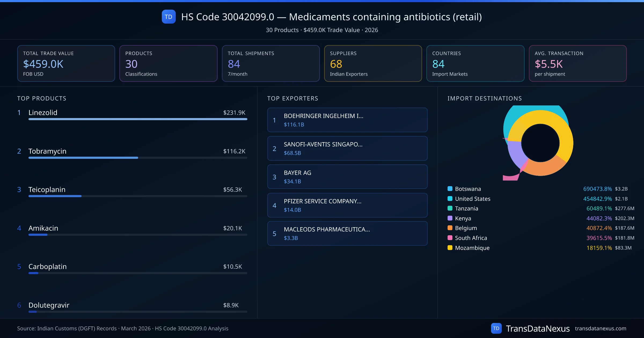This screenshot has width=644, height=338.
Task: Click the United States legend color marker
Action: (450, 199)
